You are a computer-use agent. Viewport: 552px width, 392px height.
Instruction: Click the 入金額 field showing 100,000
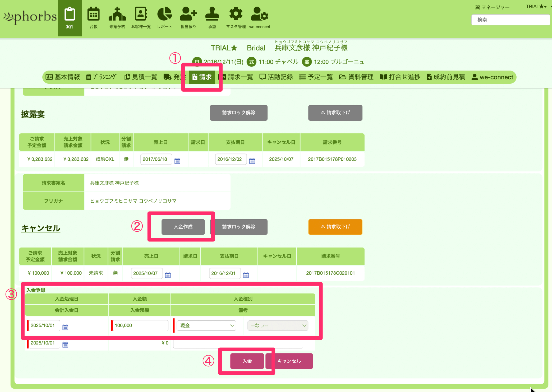coord(140,325)
